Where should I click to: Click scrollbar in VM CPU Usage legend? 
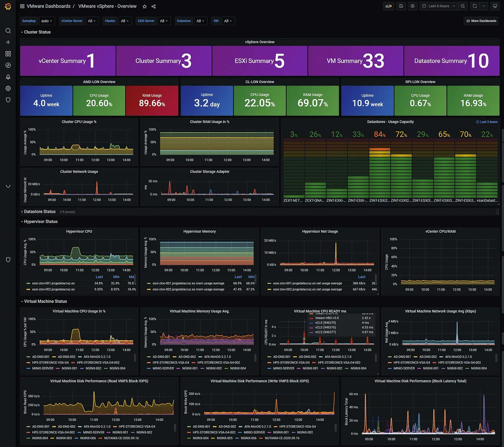(135, 358)
